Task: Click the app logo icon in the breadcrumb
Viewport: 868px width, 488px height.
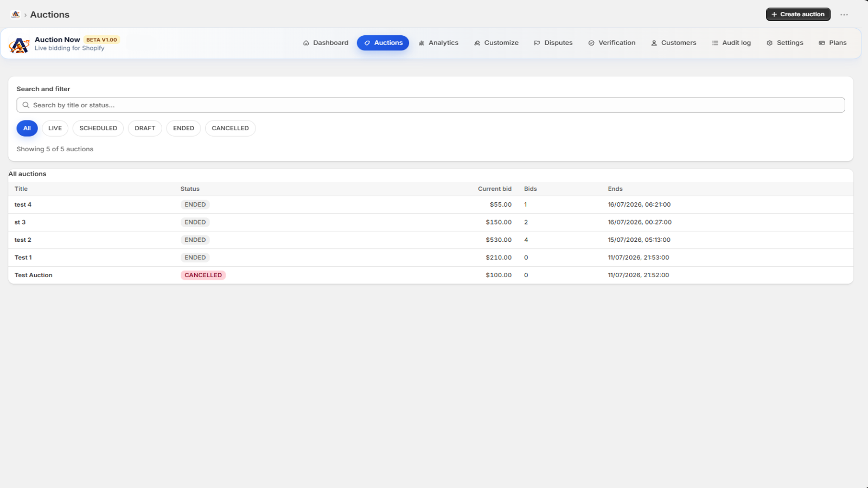Action: 16,15
